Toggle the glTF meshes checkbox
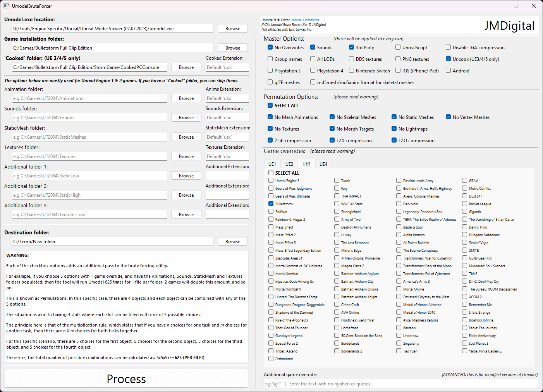The width and height of the screenshot is (543, 392). click(x=270, y=82)
